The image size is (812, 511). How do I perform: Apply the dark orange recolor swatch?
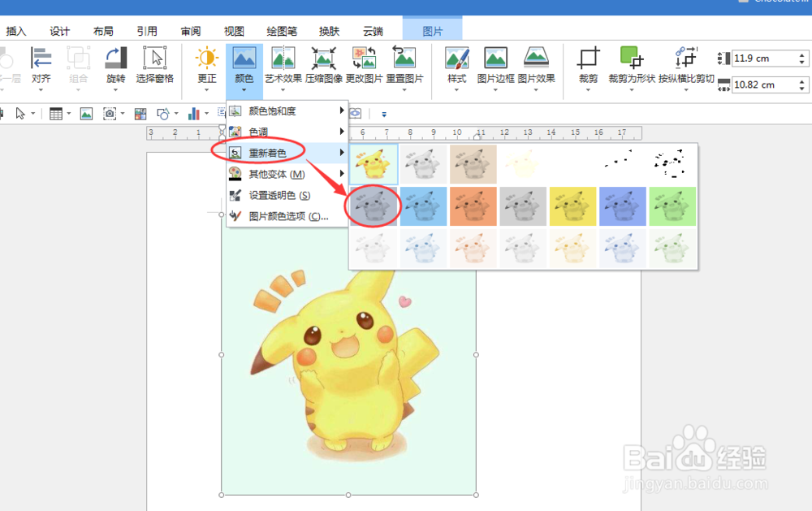[x=473, y=206]
